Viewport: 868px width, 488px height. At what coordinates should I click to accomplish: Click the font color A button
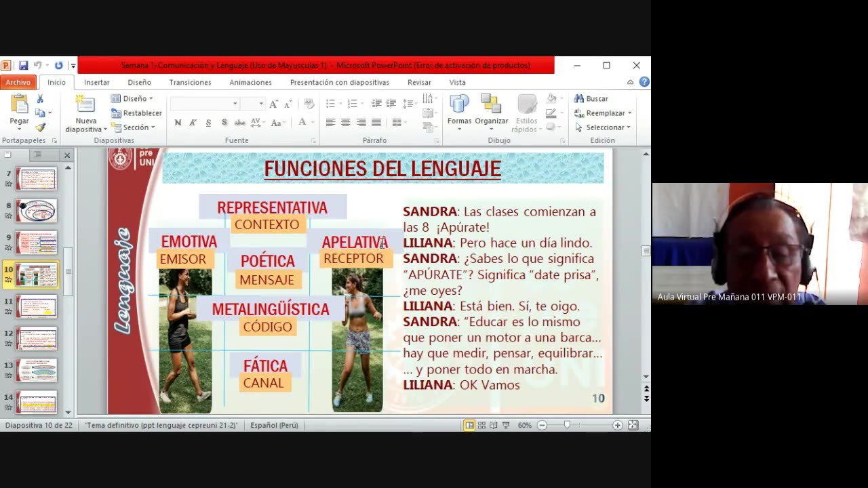302,123
